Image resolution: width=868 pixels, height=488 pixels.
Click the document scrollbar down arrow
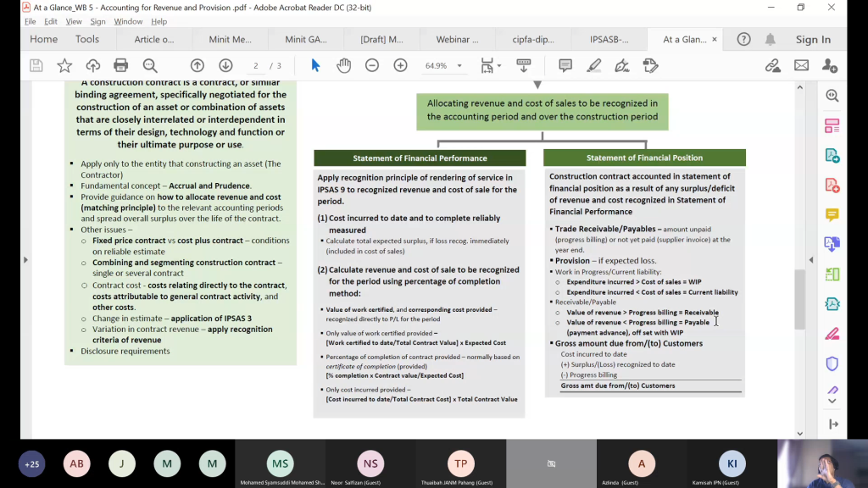800,433
